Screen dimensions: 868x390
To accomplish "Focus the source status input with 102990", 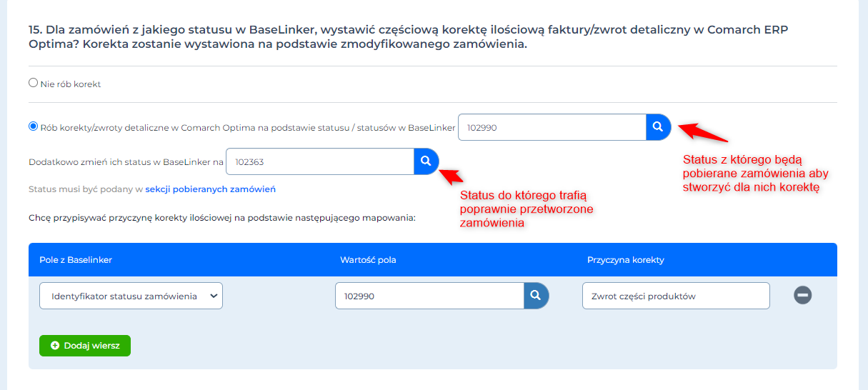I will (552, 127).
